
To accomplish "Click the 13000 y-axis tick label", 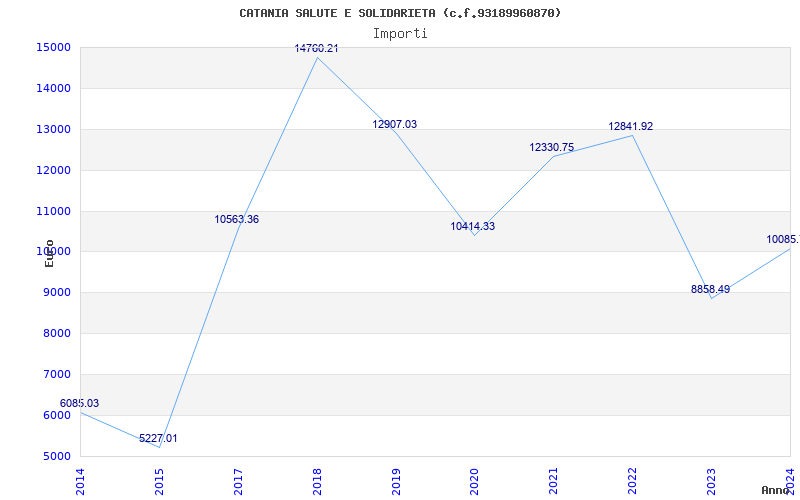I will click(x=53, y=129).
